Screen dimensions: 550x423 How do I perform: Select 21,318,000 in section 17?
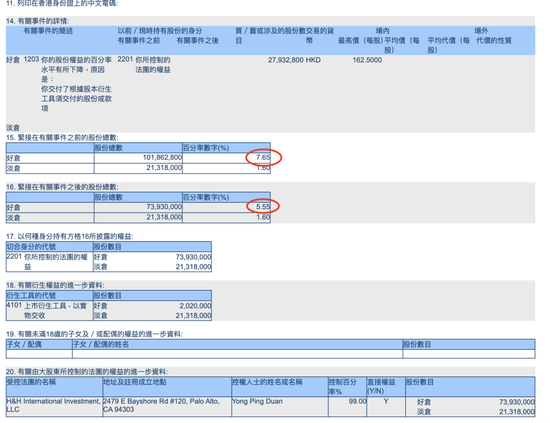(x=194, y=267)
